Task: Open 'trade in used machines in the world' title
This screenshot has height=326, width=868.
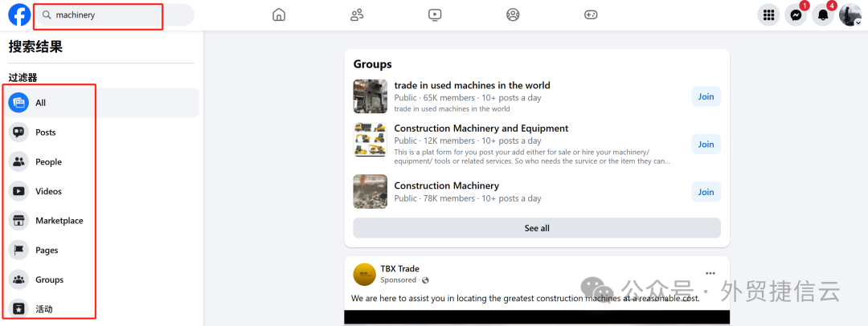Action: 473,85
